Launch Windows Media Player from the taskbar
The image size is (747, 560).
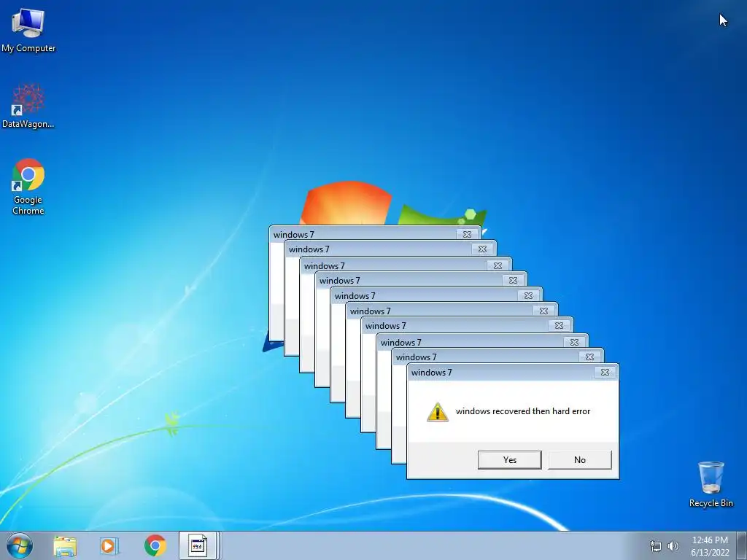point(109,545)
